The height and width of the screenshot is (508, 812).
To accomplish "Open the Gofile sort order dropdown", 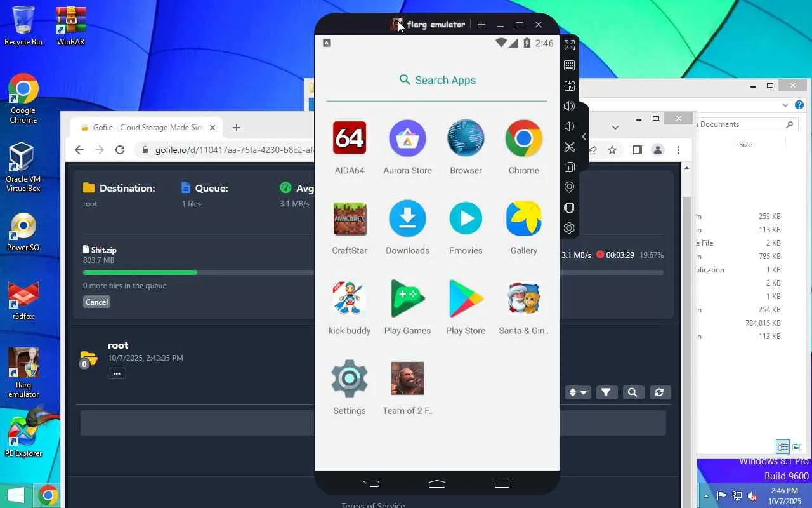I will tap(578, 392).
